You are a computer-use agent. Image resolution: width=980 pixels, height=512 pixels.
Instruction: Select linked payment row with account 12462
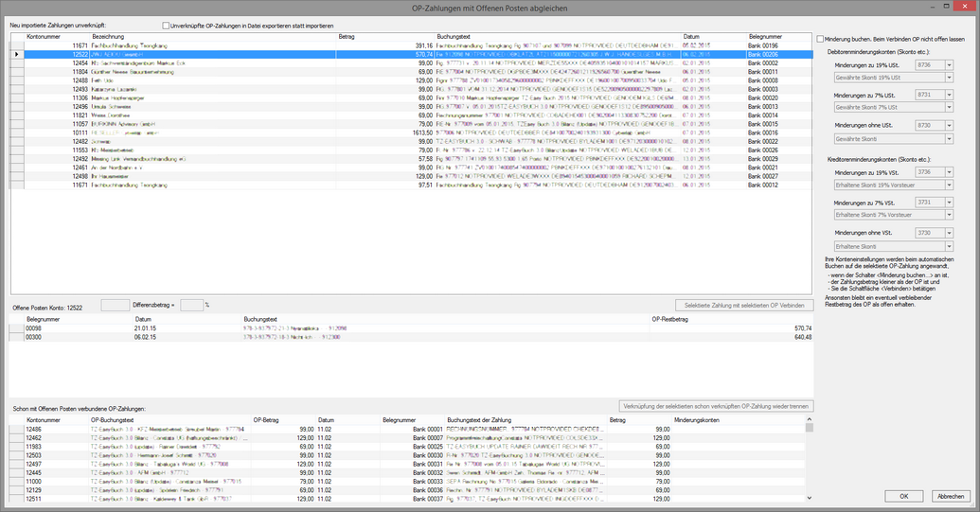click(x=407, y=438)
